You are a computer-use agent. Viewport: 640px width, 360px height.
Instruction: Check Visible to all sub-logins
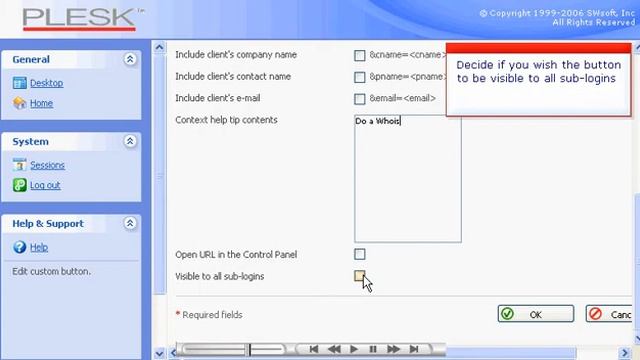(360, 276)
